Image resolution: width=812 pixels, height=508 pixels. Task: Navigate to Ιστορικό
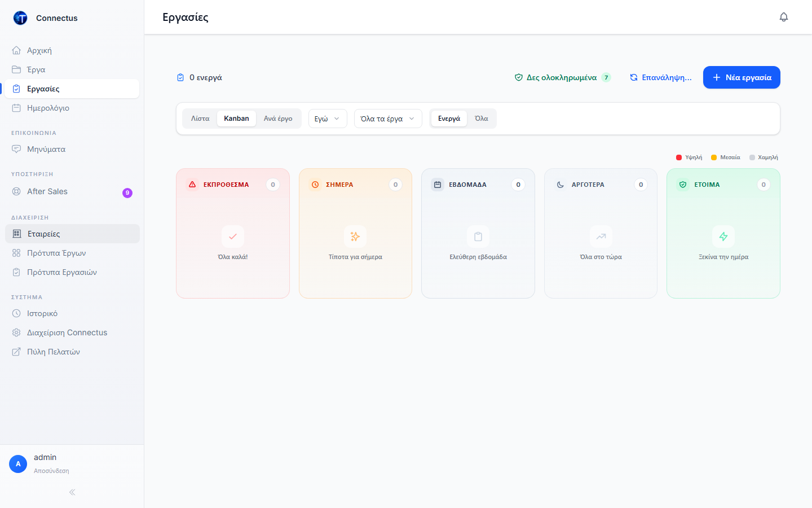(x=72, y=313)
